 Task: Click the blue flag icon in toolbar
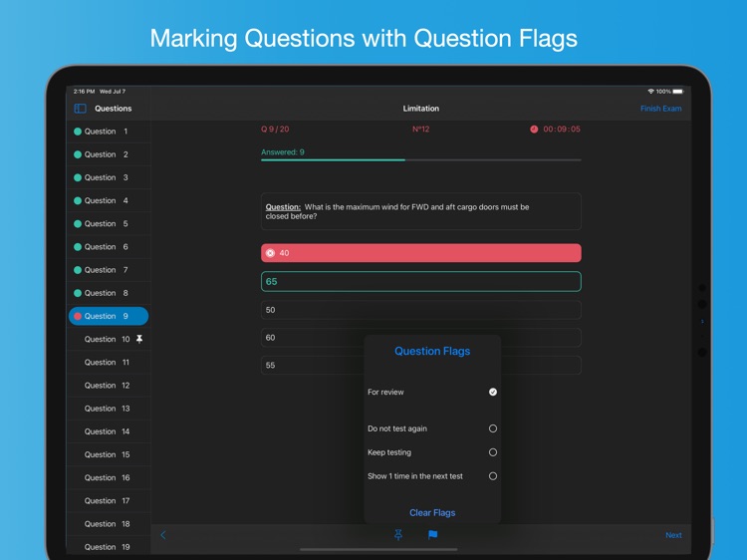pyautogui.click(x=432, y=535)
